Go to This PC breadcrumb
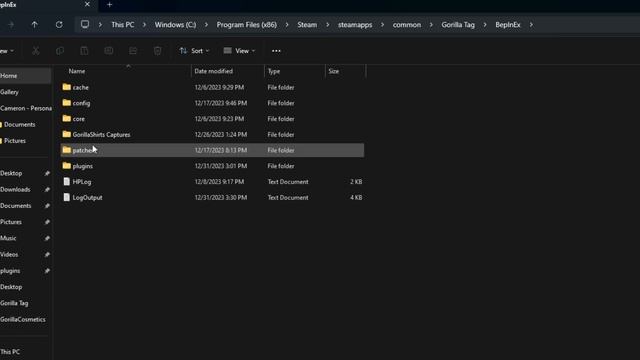Screen dimensions: 640x360 (x=123, y=25)
